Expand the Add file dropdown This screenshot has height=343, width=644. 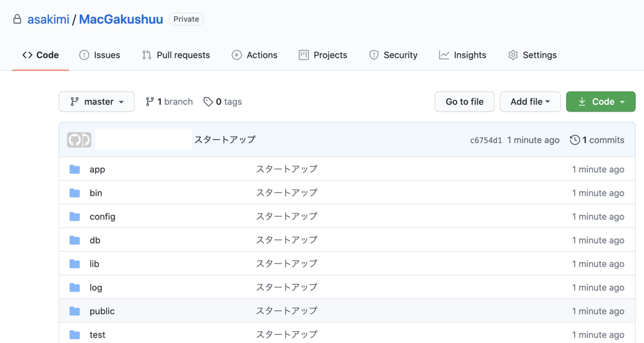[530, 101]
